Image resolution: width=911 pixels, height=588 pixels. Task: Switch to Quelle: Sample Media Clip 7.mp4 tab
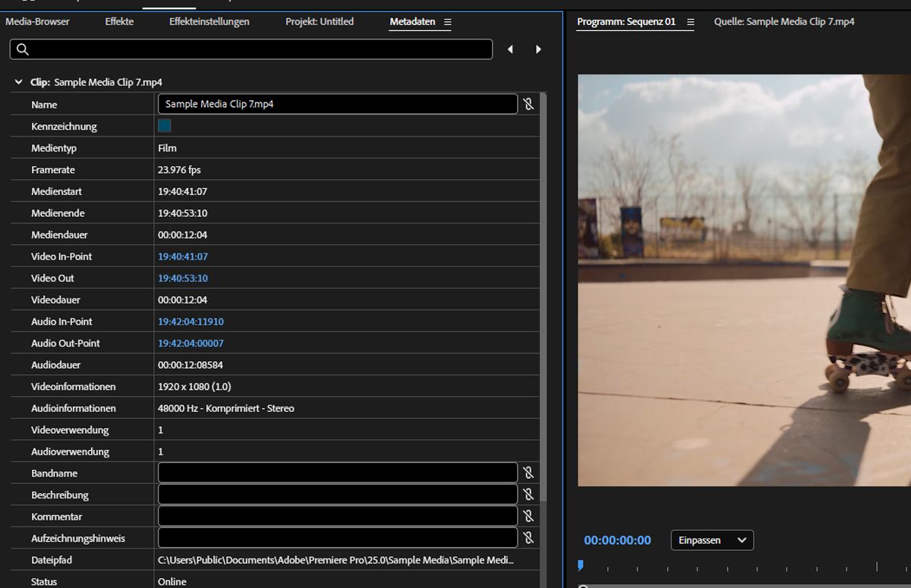pos(783,22)
